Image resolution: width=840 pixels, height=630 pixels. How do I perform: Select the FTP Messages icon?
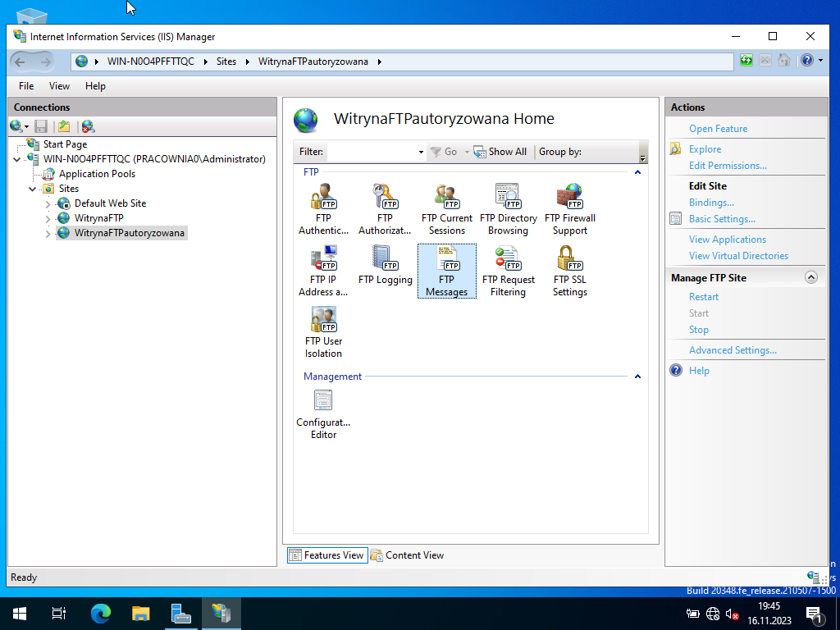coord(447,271)
